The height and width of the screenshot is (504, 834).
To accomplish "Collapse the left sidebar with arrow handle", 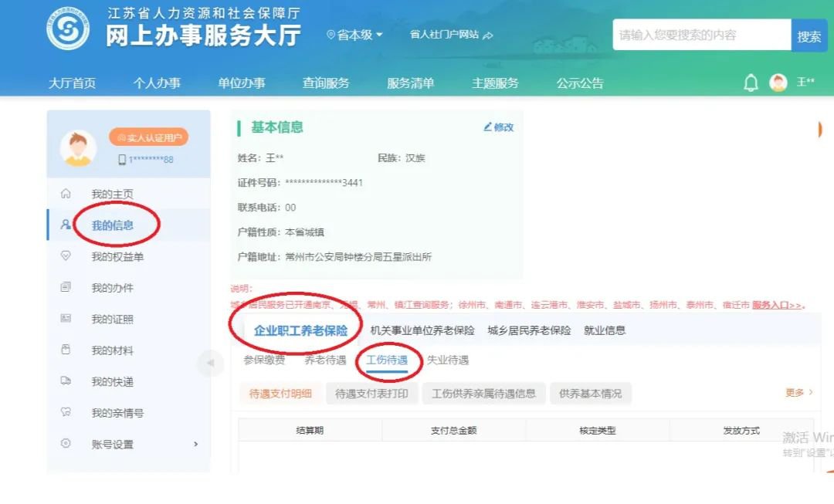I will [208, 363].
